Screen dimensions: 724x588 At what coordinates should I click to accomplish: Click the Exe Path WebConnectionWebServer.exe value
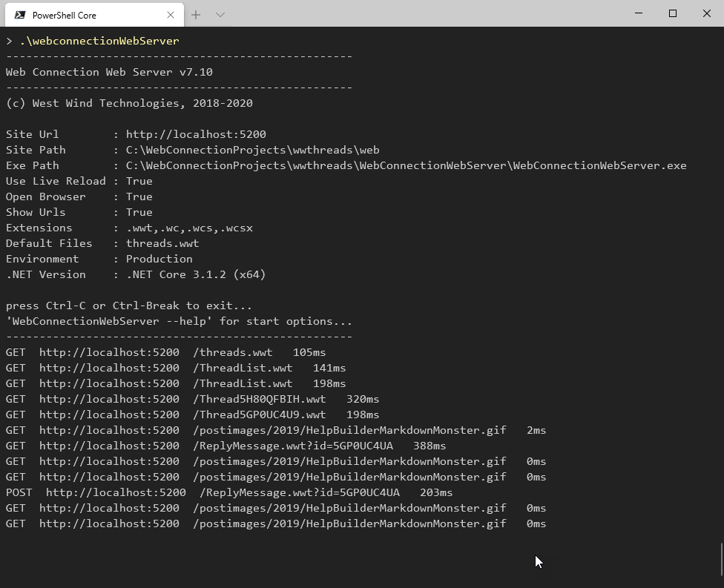[x=406, y=165]
